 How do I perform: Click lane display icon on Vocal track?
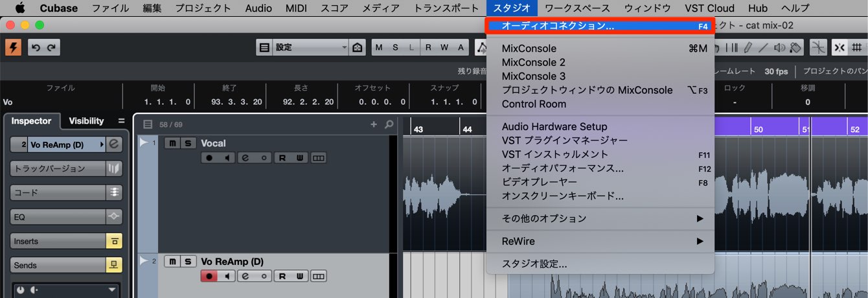point(318,157)
